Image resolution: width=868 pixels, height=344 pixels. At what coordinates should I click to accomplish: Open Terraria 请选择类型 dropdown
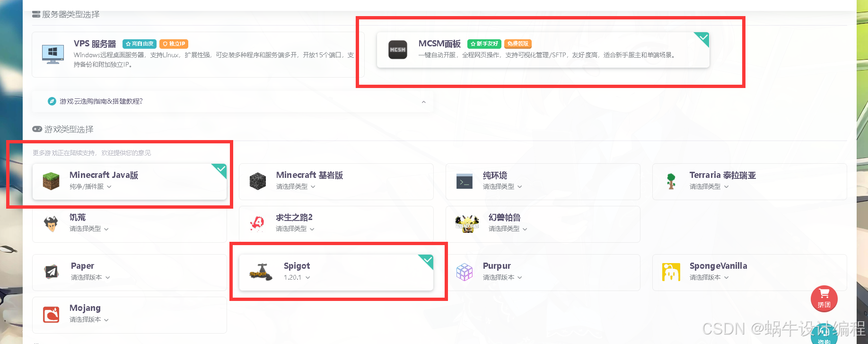tap(709, 186)
